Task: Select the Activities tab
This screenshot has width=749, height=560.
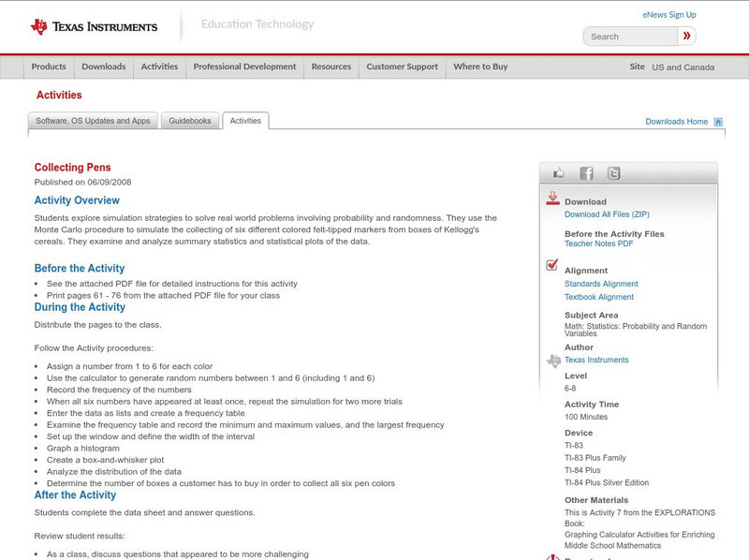Action: point(245,121)
